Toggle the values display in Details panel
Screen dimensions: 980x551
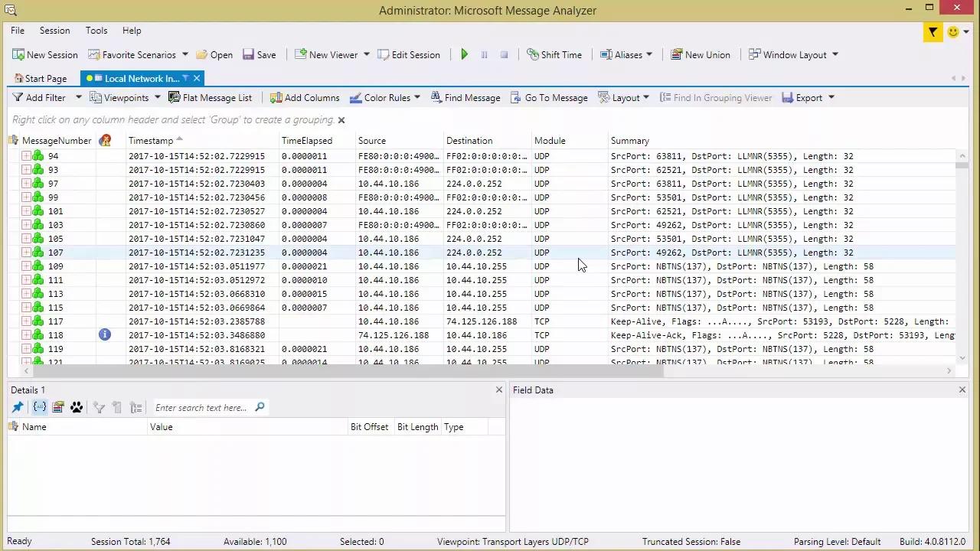39,407
